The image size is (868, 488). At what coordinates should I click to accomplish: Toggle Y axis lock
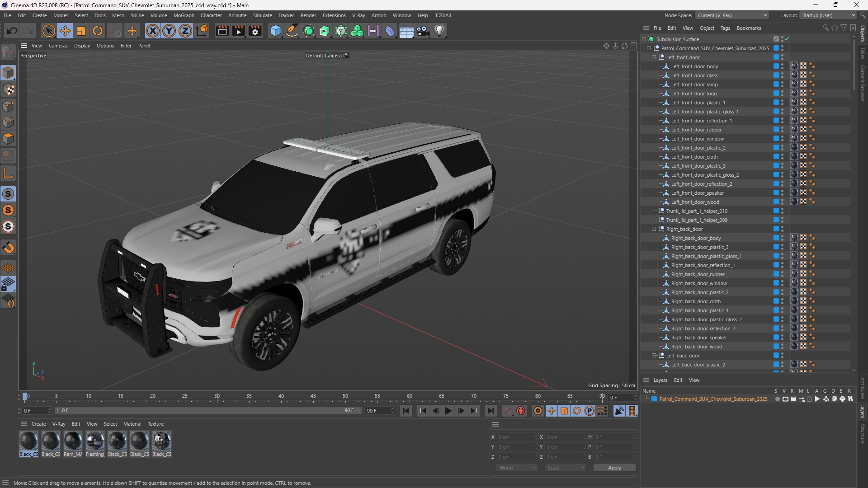169,31
